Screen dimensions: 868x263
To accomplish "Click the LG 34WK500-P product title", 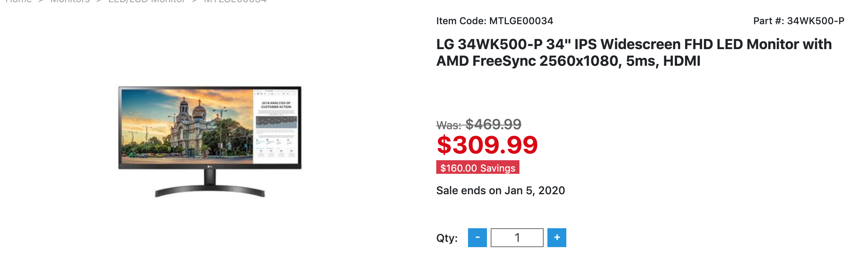I will point(634,53).
